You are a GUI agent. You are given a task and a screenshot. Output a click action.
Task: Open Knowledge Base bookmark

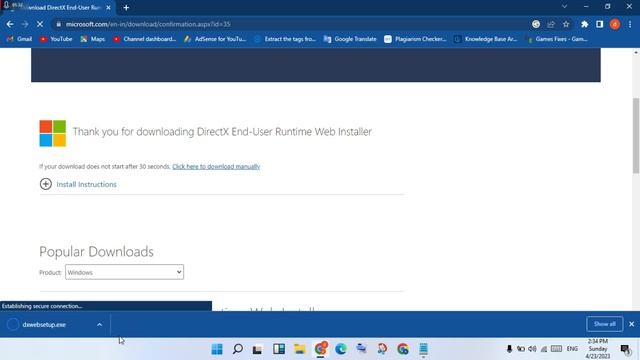click(485, 39)
